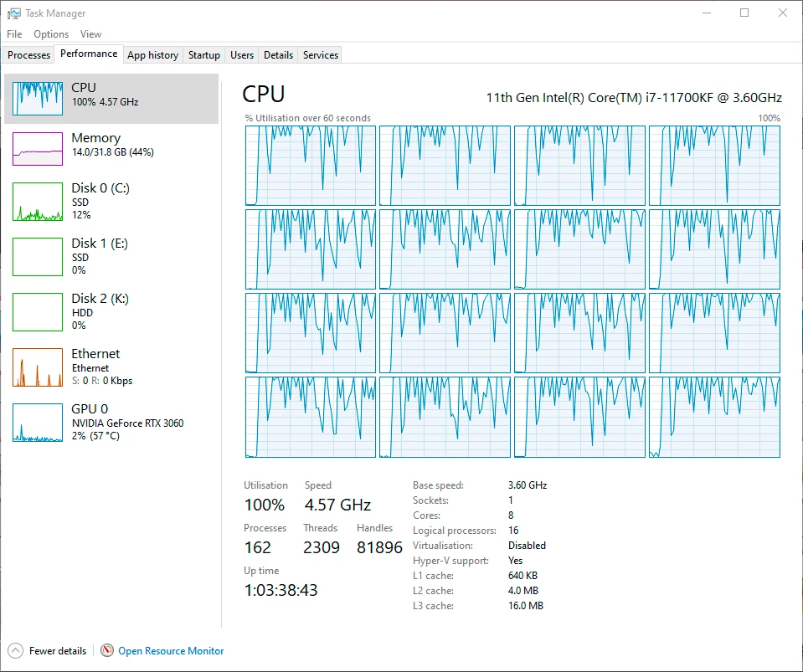The height and width of the screenshot is (672, 803).
Task: Click the Fewer details collapse arrow icon
Action: (15, 650)
